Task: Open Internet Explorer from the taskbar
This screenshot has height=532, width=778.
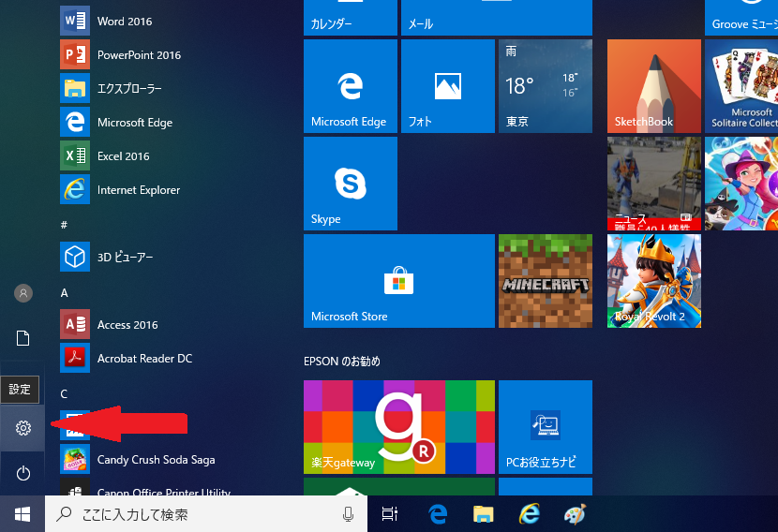Action: click(529, 514)
